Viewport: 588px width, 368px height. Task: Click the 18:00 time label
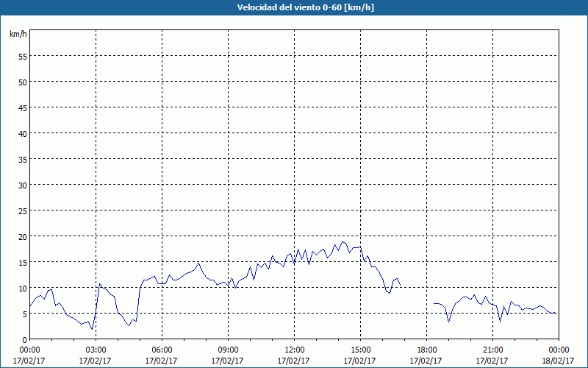[427, 350]
